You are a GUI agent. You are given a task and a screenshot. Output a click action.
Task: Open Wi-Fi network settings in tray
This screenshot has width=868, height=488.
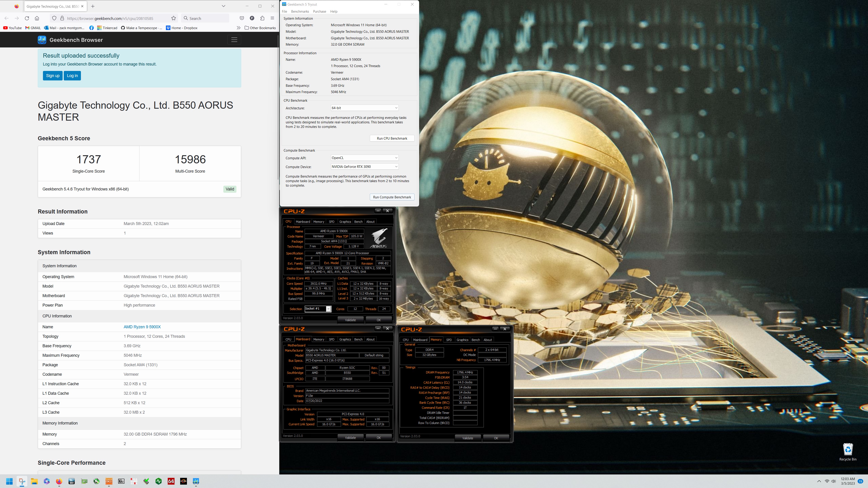[x=827, y=481]
